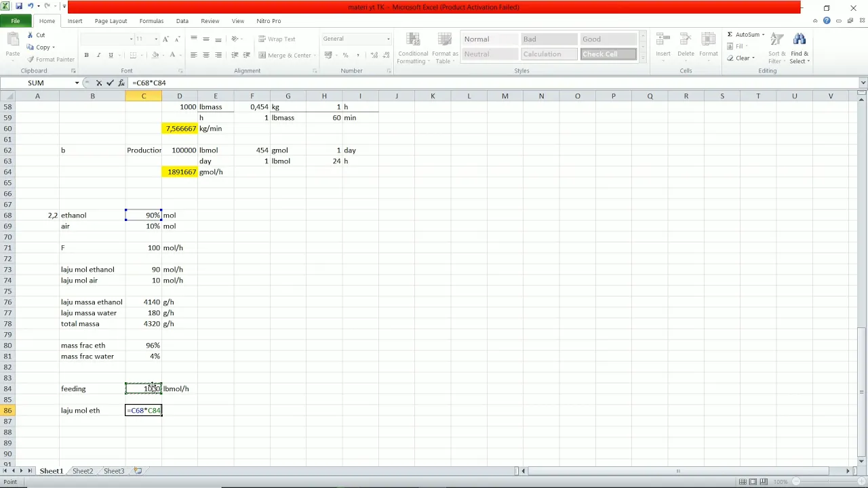Image resolution: width=868 pixels, height=488 pixels.
Task: Toggle Wrap Text for cells
Action: click(x=277, y=39)
